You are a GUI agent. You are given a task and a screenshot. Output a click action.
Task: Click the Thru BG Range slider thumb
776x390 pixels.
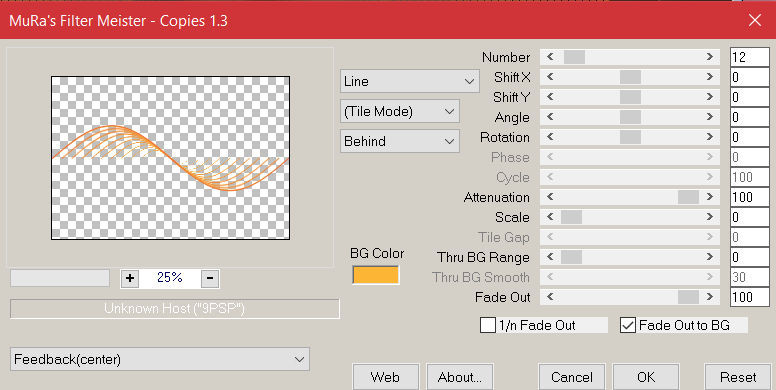pos(572,257)
